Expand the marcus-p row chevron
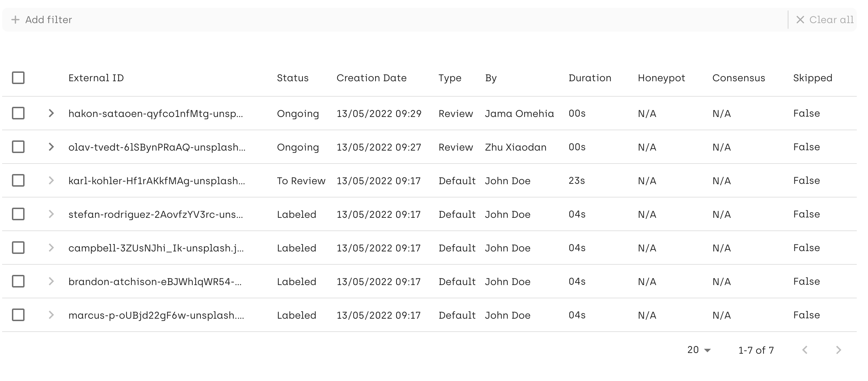The image size is (868, 381). coord(51,315)
